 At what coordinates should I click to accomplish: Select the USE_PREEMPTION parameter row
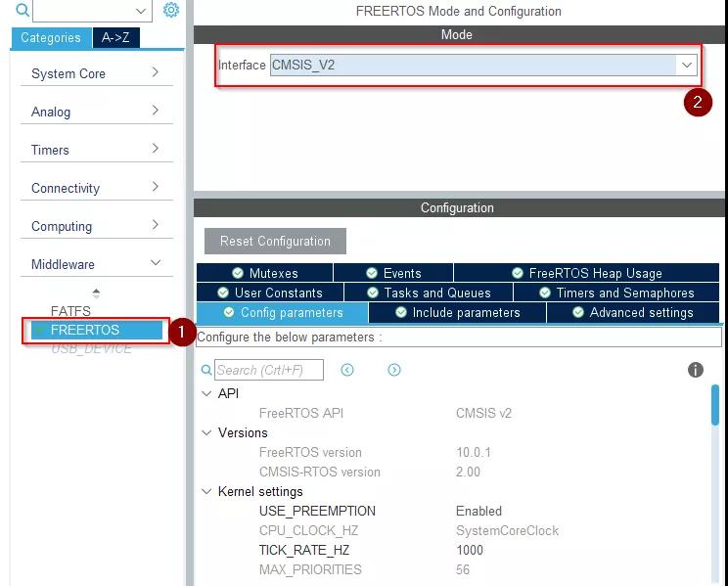[317, 512]
